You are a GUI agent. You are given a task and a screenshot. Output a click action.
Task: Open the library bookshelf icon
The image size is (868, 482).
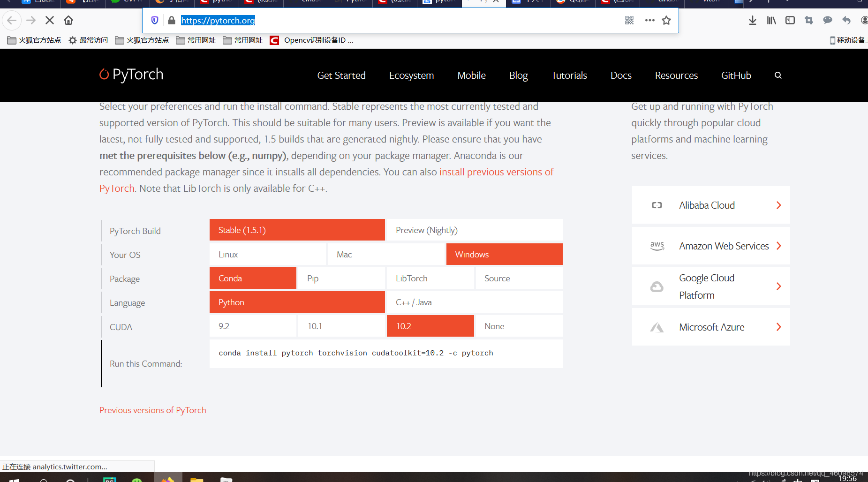771,20
